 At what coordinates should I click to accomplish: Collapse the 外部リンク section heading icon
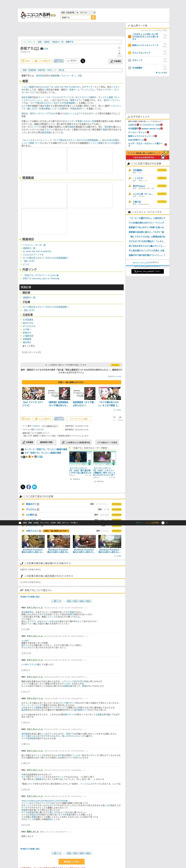pyautogui.click(x=20, y=270)
